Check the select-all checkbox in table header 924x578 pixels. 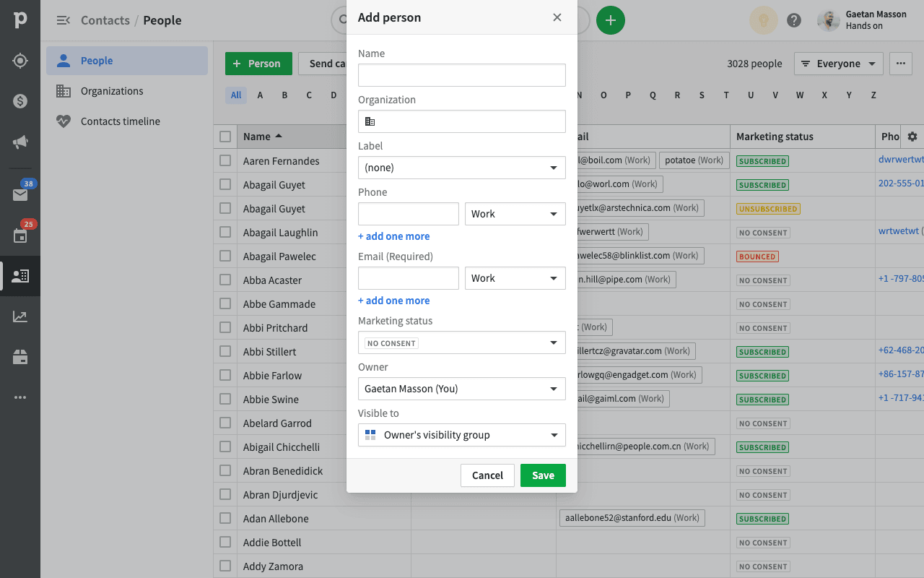(225, 137)
